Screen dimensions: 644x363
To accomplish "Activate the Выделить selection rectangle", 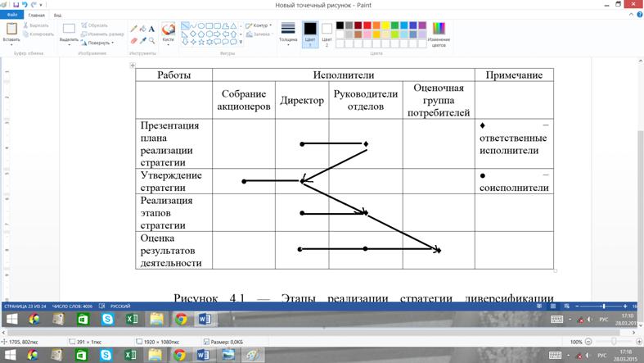I will click(69, 29).
